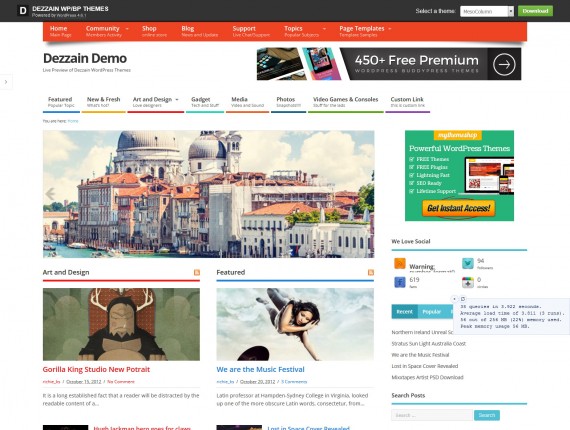Expand the Community menu dropdown
570x430 pixels.
click(127, 28)
